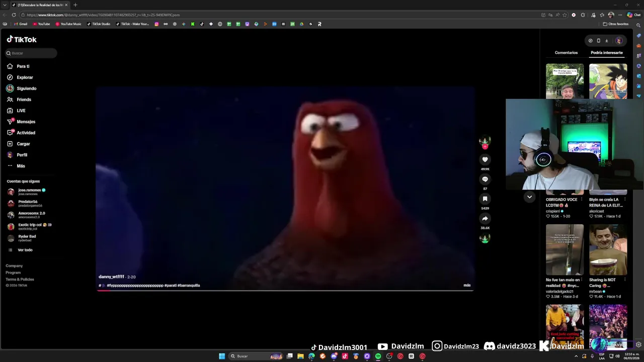Open the LIVE section
The width and height of the screenshot is (644, 362).
pyautogui.click(x=16, y=111)
